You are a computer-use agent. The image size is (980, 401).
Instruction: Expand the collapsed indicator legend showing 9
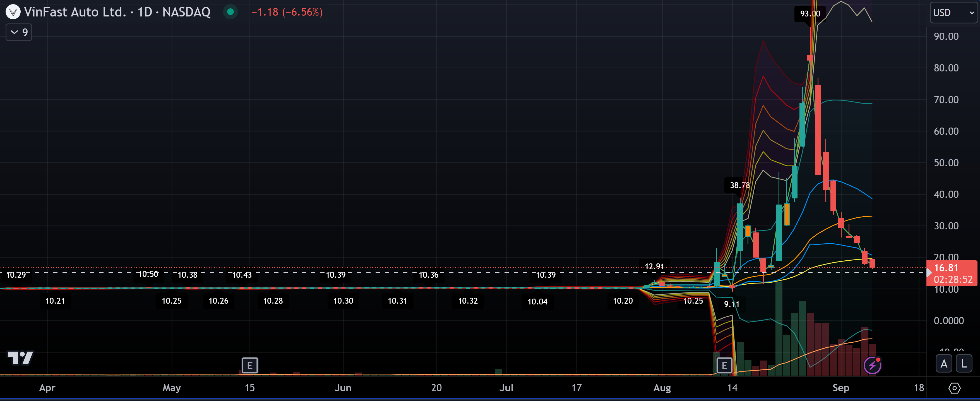(19, 32)
